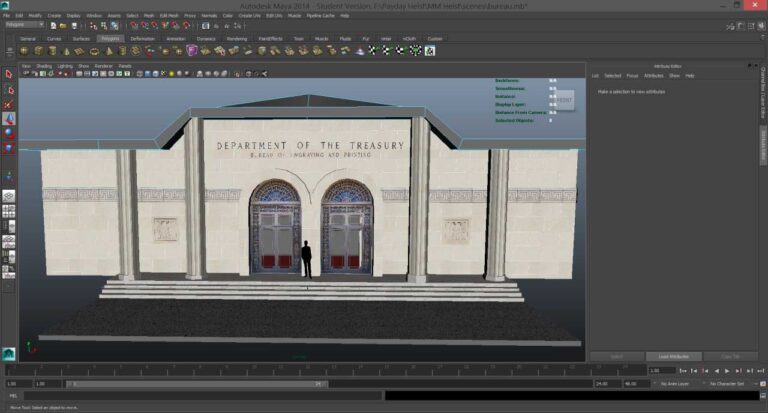Screen dimensions: 768x413
Task: Switch to the Rendering shelf tab
Action: [x=237, y=39]
